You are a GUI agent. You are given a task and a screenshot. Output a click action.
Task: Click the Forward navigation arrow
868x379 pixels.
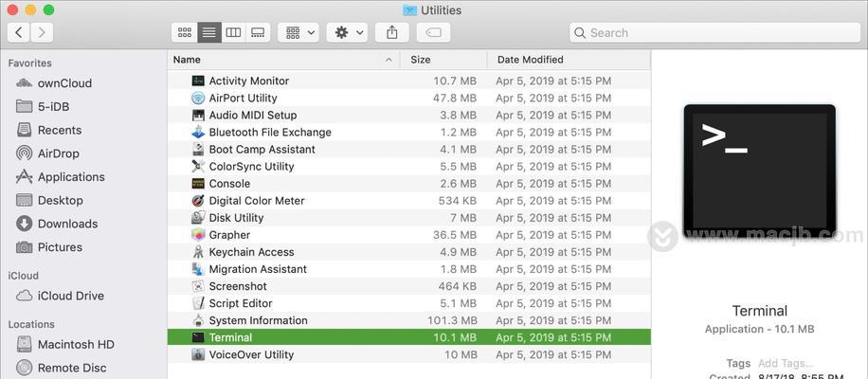[42, 32]
